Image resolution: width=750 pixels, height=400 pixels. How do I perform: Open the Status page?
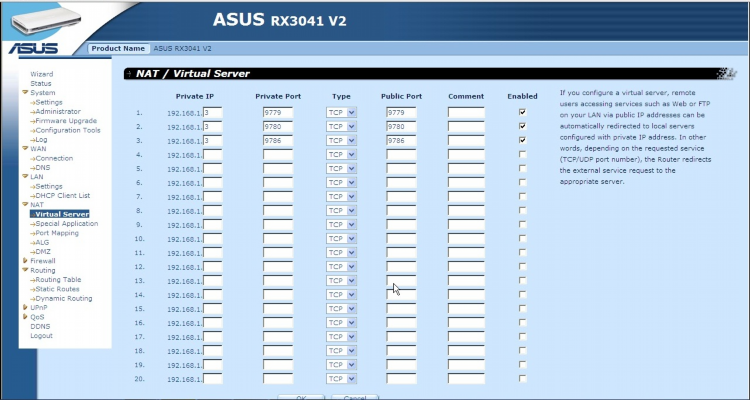(41, 84)
